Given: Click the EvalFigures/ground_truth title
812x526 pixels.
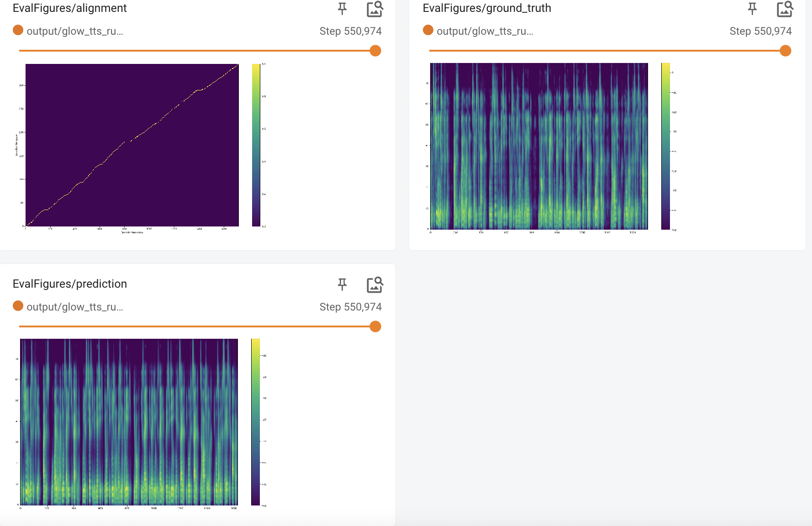Looking at the screenshot, I should (487, 8).
